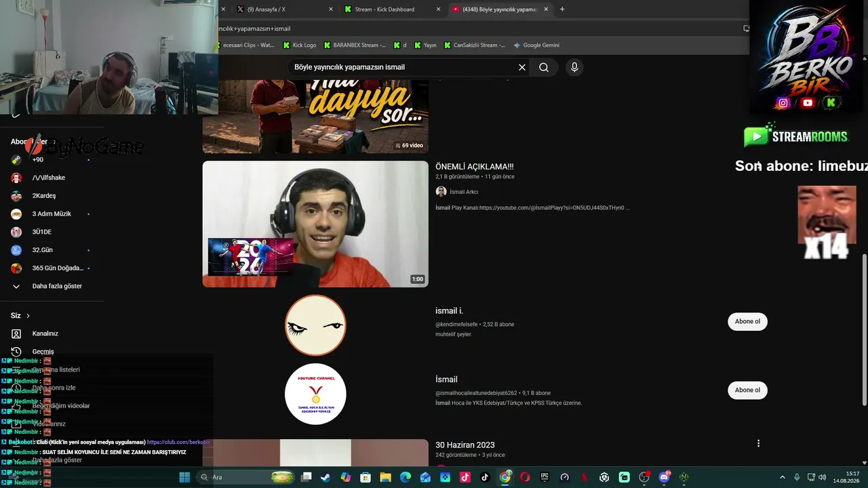Show hidden system tray icons
Screen dimensions: 868x488
coord(783,477)
